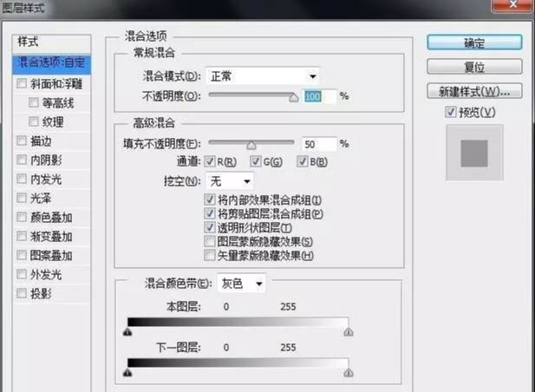The width and height of the screenshot is (535, 392).
Task: Click the 填充不透明度 slider handle
Action: pos(251,146)
